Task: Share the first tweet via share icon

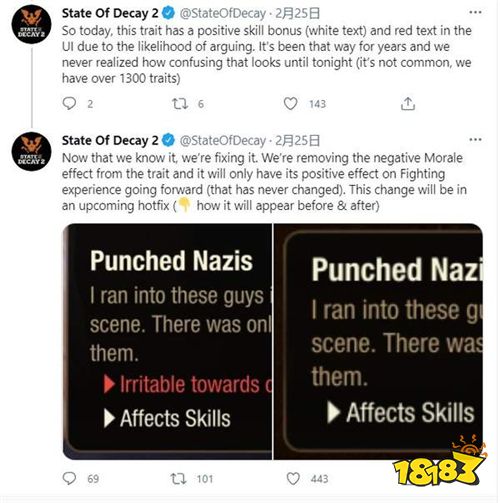Action: (408, 104)
